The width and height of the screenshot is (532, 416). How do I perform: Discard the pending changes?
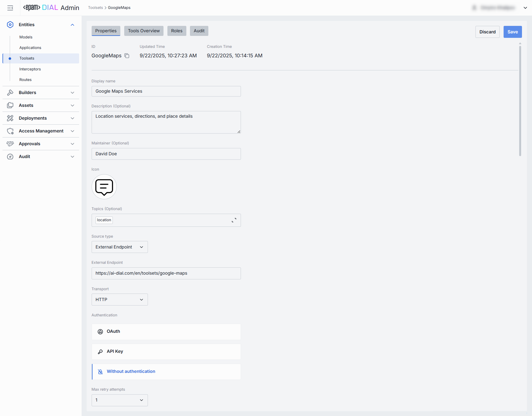[x=487, y=32]
